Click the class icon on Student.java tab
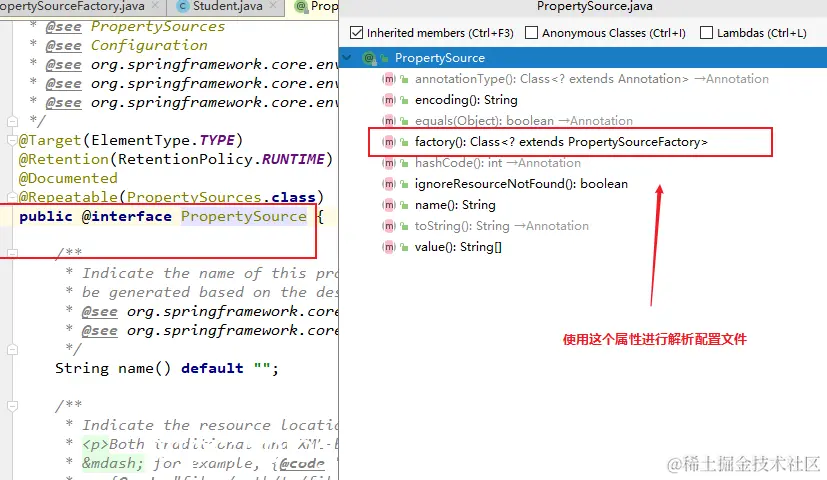This screenshot has width=827, height=480. (183, 6)
